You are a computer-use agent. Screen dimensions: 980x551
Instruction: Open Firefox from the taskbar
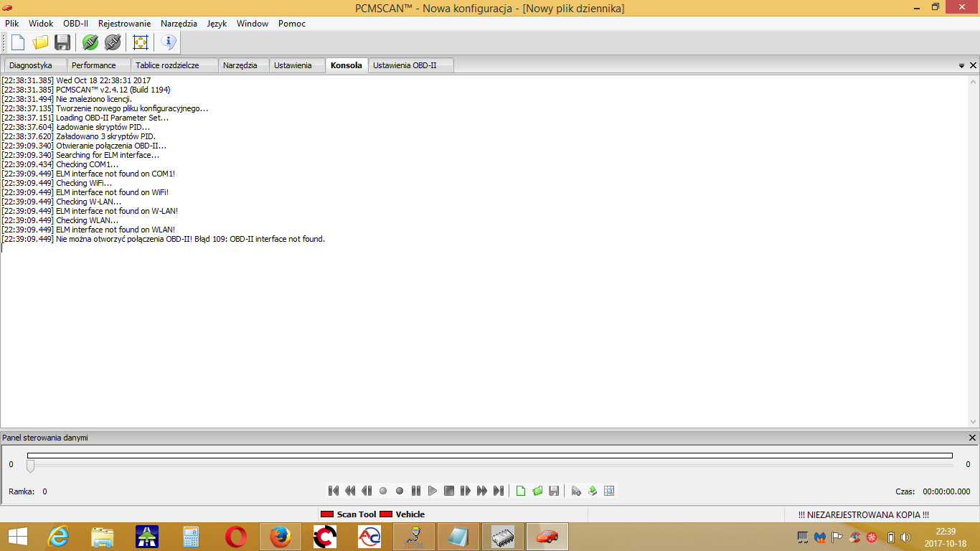click(281, 537)
